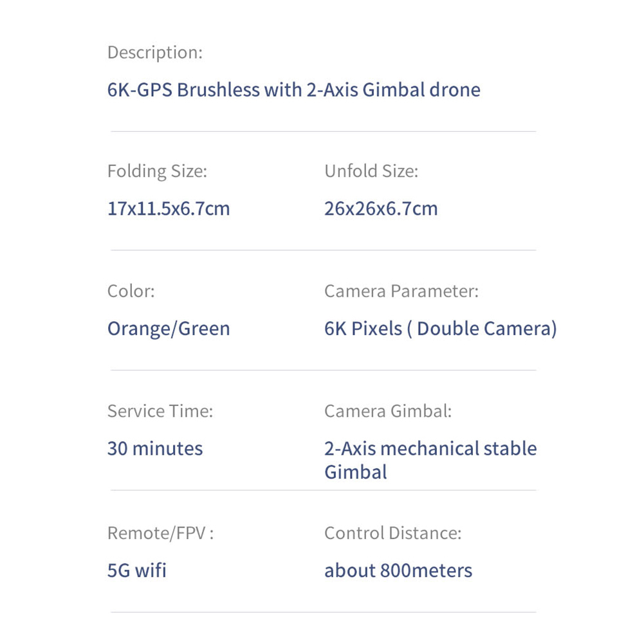
Task: Select the 26x26x6.7cm unfold size value
Action: 381,208
